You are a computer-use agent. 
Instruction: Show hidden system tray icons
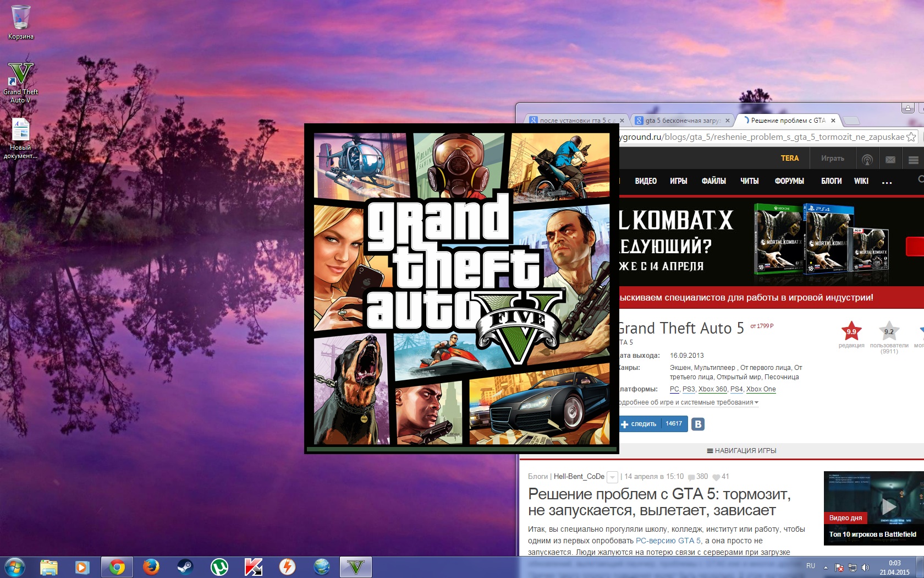coord(826,567)
